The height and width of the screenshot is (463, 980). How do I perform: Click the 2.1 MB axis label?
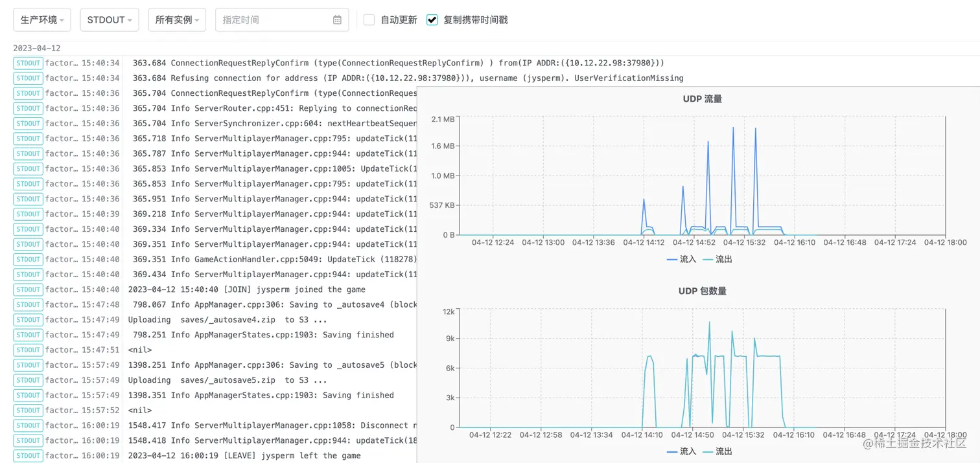pyautogui.click(x=443, y=119)
